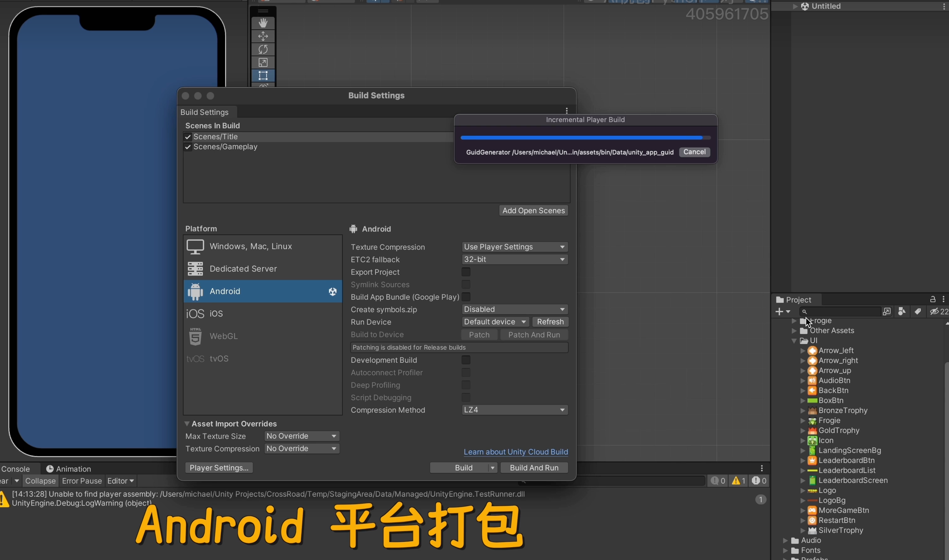Click the tvOS platform icon
Screen dimensions: 949x560
click(x=195, y=359)
